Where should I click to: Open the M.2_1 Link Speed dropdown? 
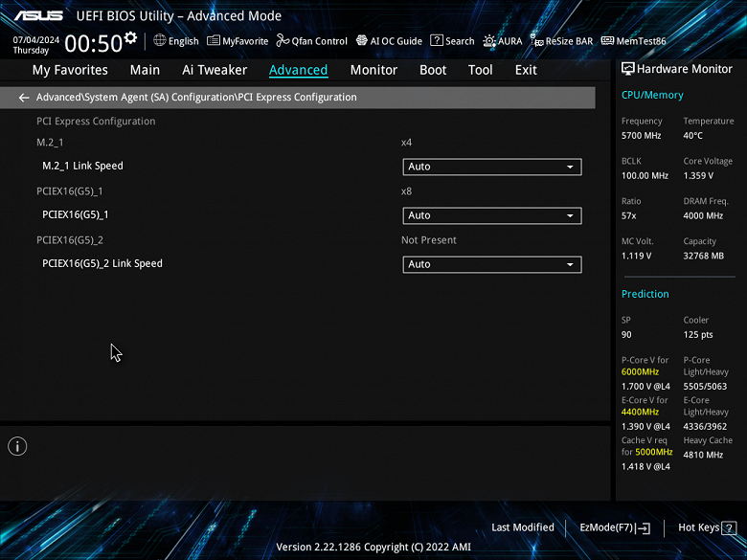[492, 167]
